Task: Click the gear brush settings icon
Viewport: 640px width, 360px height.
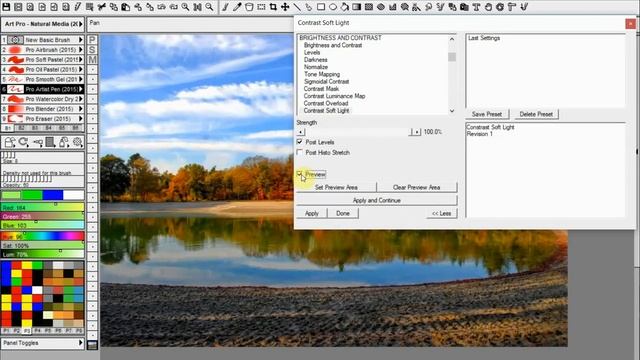Action: pyautogui.click(x=77, y=142)
